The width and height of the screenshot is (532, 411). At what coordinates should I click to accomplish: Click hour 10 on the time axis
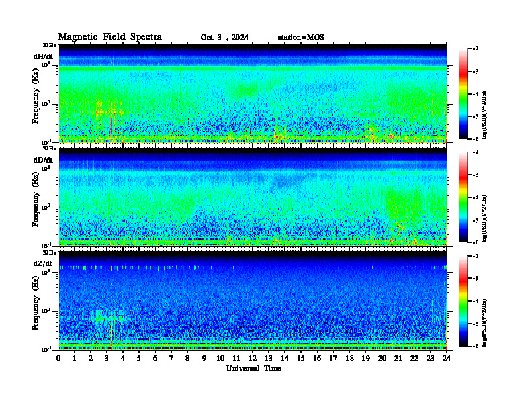[x=220, y=358]
